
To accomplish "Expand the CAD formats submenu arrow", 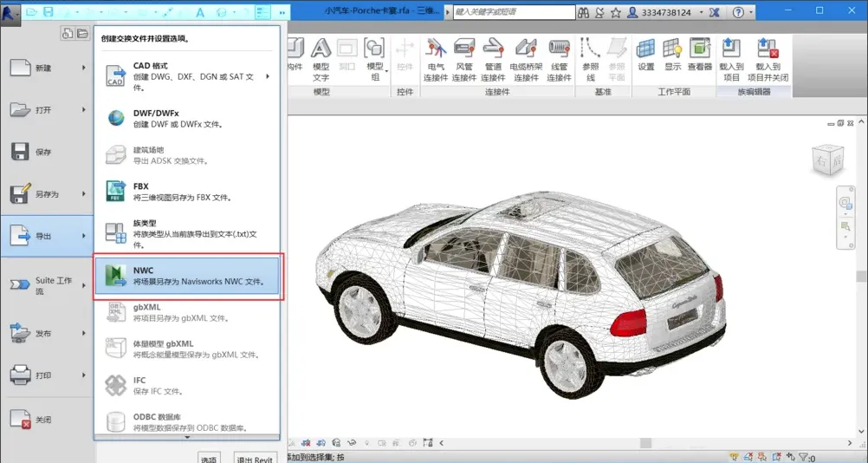I will coord(268,76).
